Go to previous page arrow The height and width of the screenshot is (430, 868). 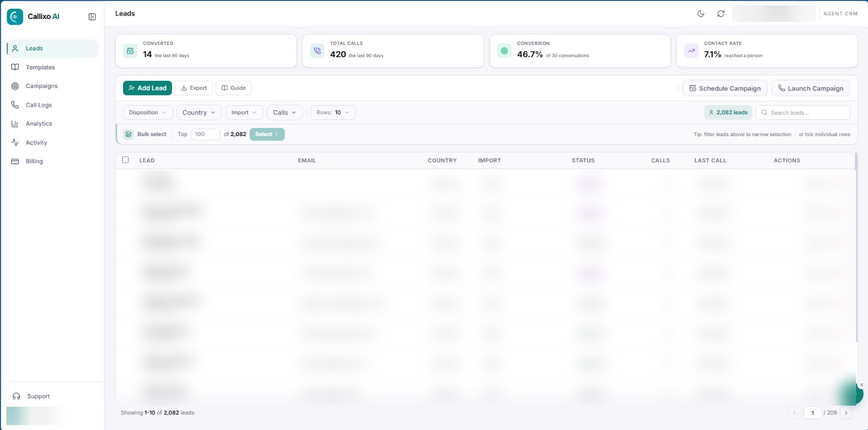point(794,413)
